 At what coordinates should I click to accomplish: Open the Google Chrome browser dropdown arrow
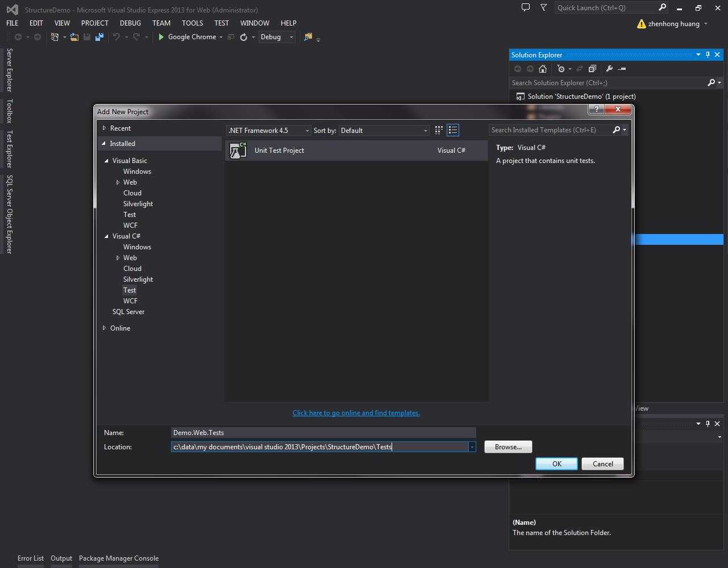221,37
